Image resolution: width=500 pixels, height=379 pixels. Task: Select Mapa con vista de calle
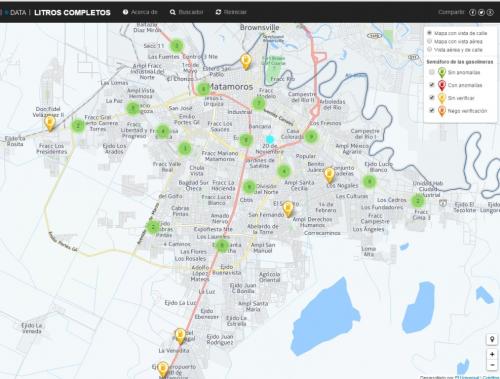coord(430,33)
